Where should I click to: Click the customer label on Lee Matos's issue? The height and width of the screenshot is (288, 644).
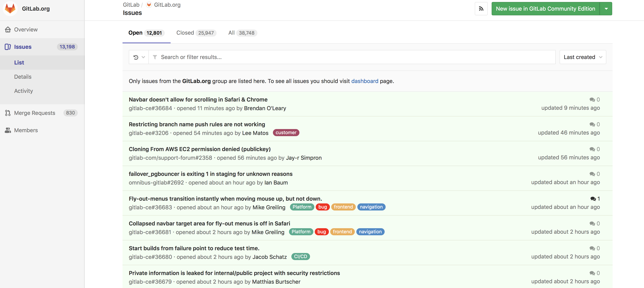[x=286, y=133]
